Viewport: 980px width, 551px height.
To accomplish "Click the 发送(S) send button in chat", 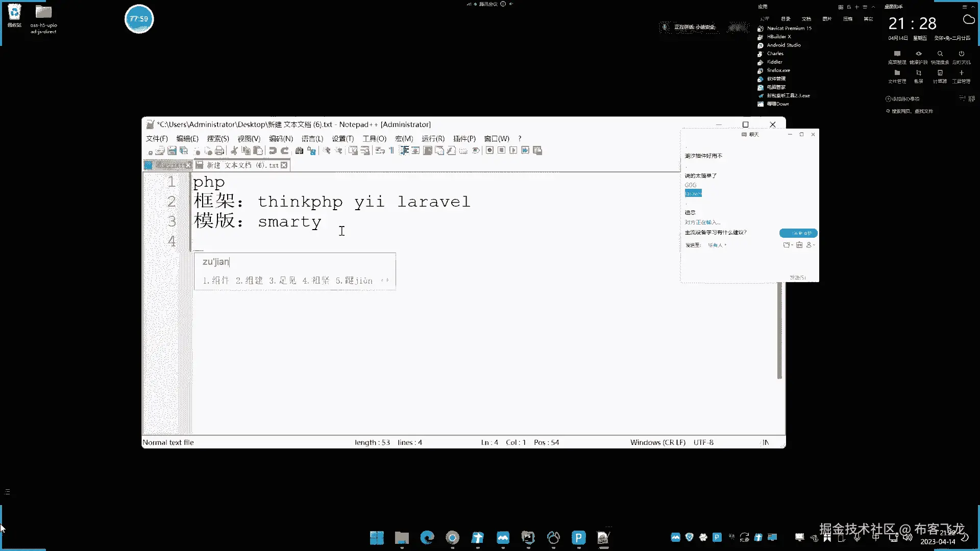I will pos(797,278).
